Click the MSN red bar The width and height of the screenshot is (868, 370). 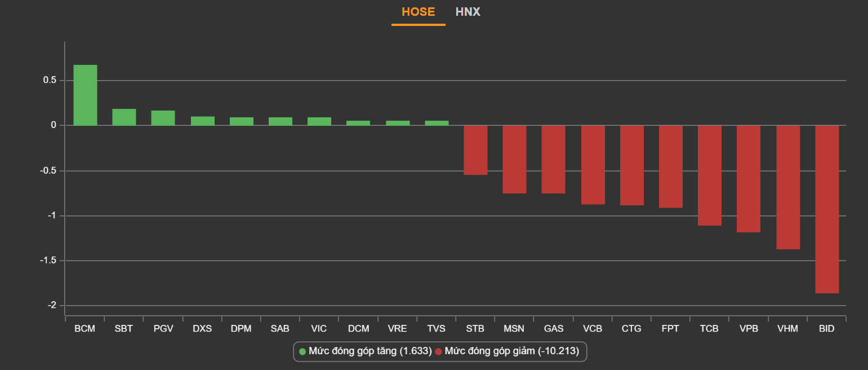pyautogui.click(x=514, y=159)
